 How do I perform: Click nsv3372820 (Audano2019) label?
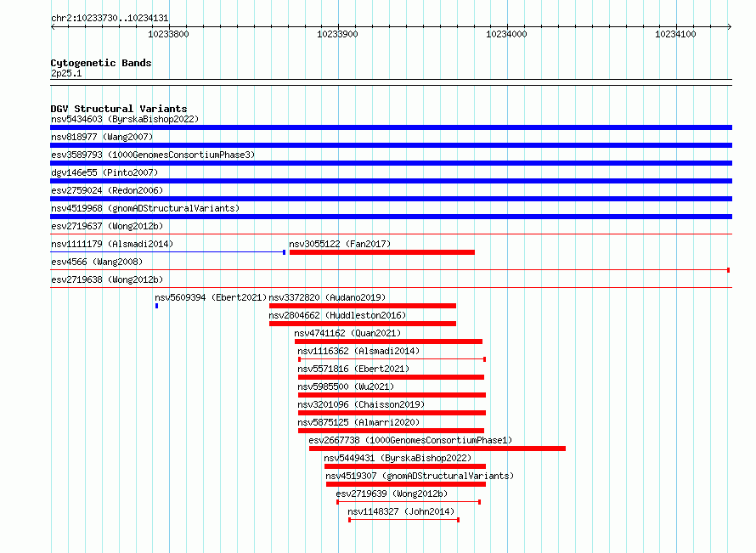click(327, 297)
